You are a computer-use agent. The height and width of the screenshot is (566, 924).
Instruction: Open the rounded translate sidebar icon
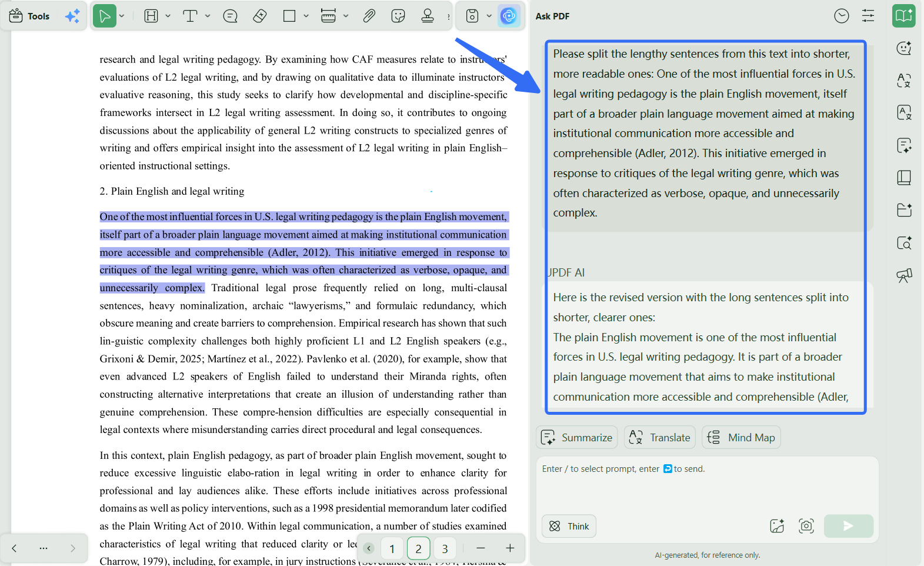tap(904, 81)
